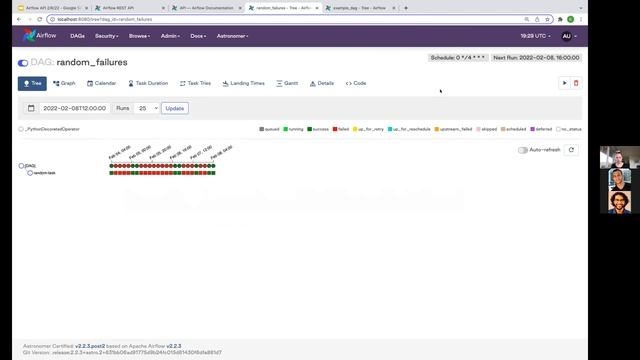
Task: Delete DAG using the red trash icon
Action: pyautogui.click(x=576, y=83)
